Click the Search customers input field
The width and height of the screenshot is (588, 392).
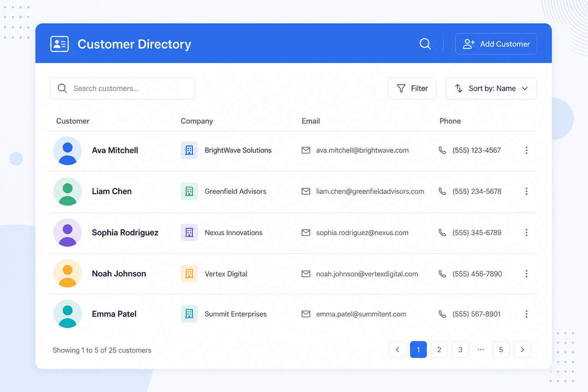coord(122,88)
